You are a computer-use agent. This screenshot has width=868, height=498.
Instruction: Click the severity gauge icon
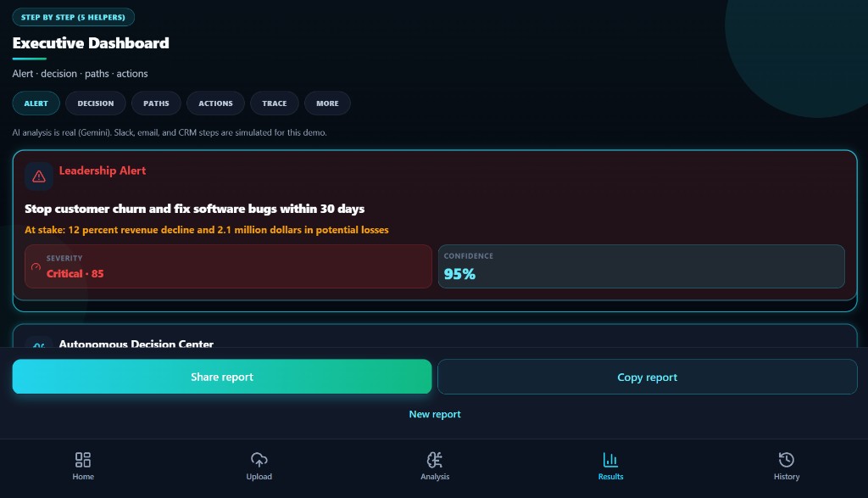(x=36, y=267)
